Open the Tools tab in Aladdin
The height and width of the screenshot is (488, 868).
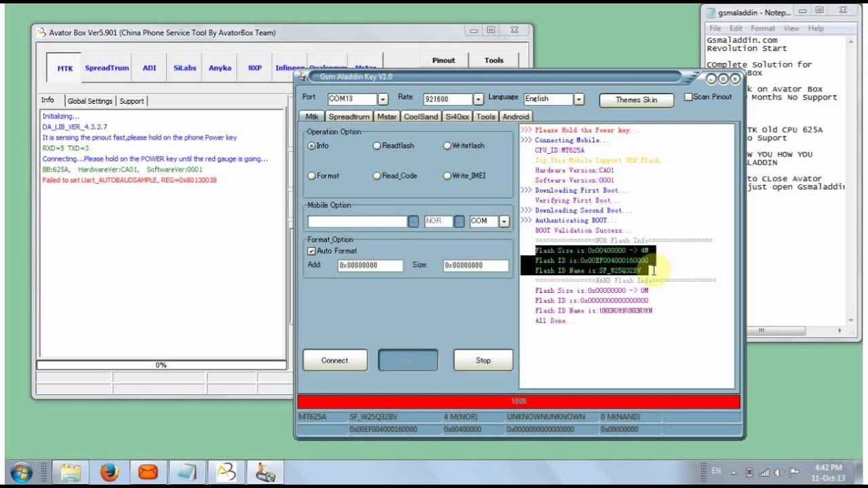pos(486,117)
